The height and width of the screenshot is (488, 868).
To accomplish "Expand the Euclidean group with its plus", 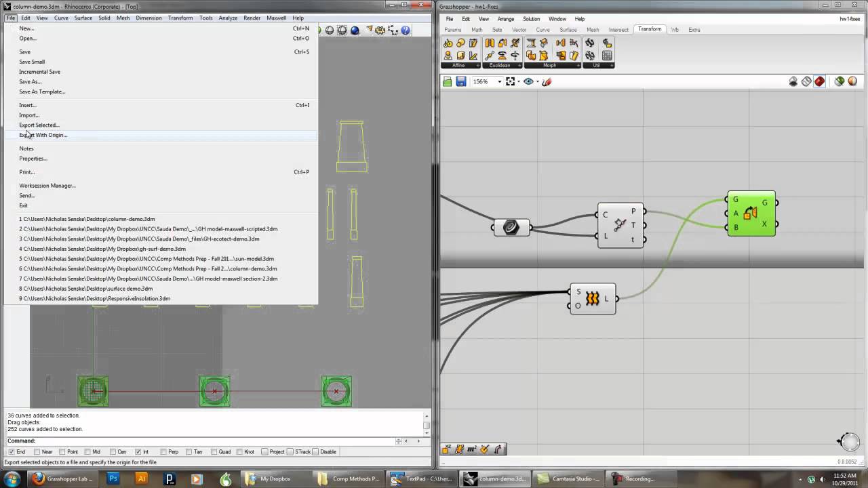I will click(519, 66).
